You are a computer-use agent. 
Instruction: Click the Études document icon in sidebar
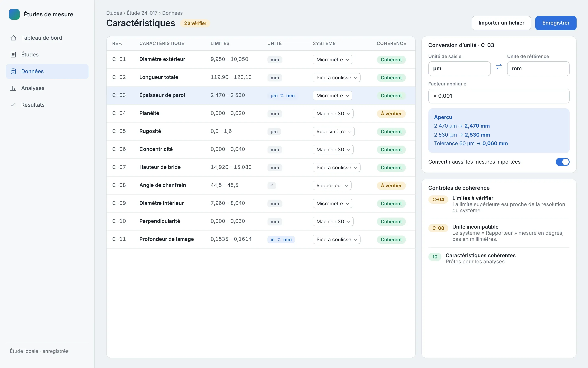click(13, 55)
